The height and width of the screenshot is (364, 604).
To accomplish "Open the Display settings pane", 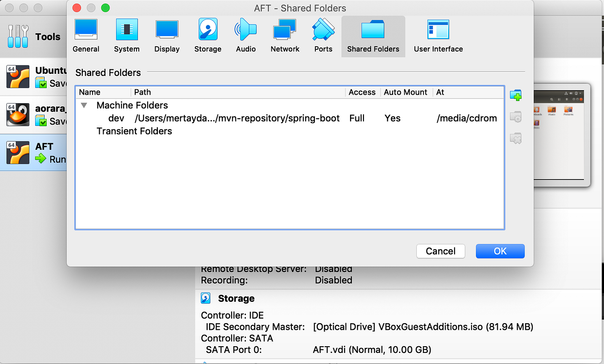I will pyautogui.click(x=167, y=36).
